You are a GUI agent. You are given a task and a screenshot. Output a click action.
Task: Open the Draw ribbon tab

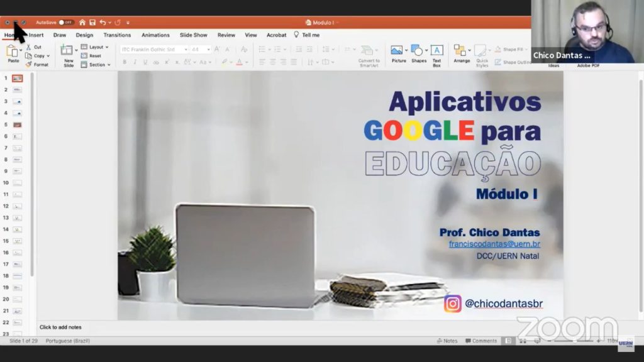(60, 35)
